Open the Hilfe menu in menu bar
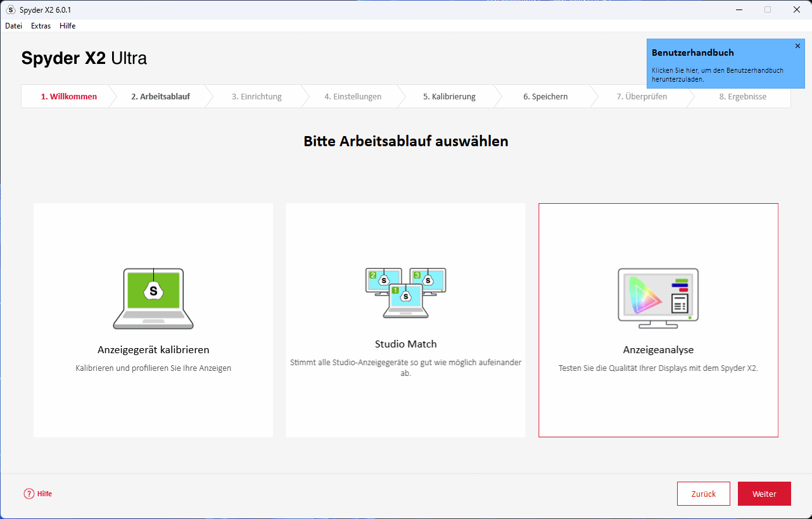 pyautogui.click(x=68, y=26)
